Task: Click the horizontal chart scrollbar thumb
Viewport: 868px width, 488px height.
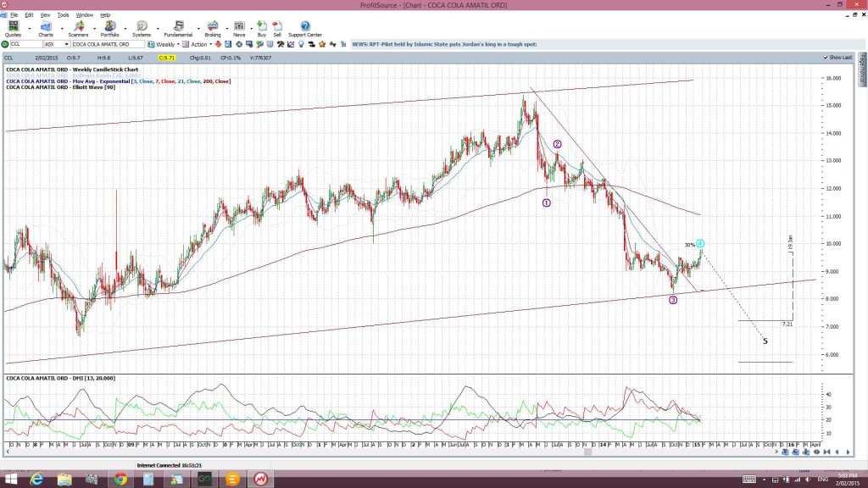Action: click(x=588, y=452)
